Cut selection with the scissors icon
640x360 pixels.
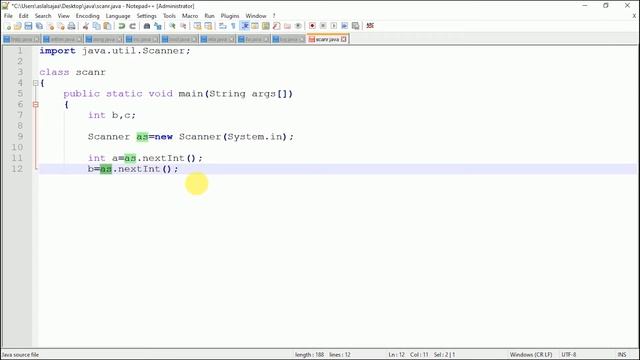click(85, 26)
